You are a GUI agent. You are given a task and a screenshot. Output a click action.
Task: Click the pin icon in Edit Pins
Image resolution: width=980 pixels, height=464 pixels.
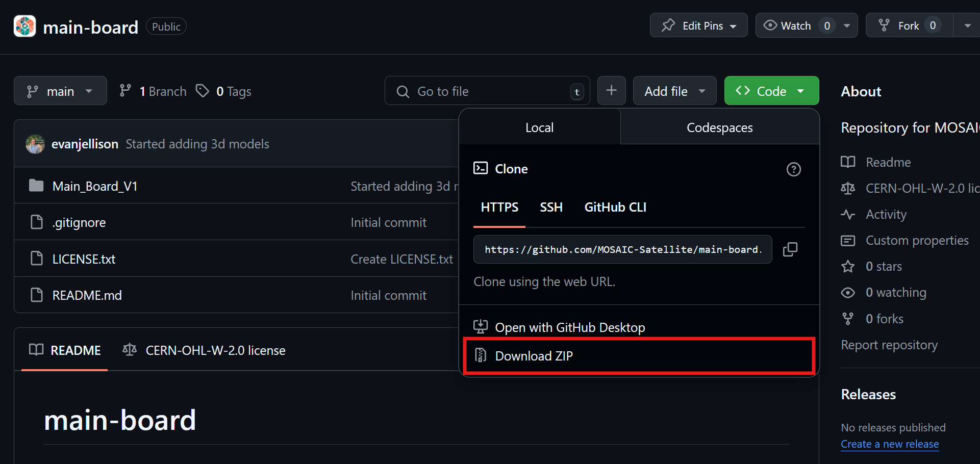point(668,25)
